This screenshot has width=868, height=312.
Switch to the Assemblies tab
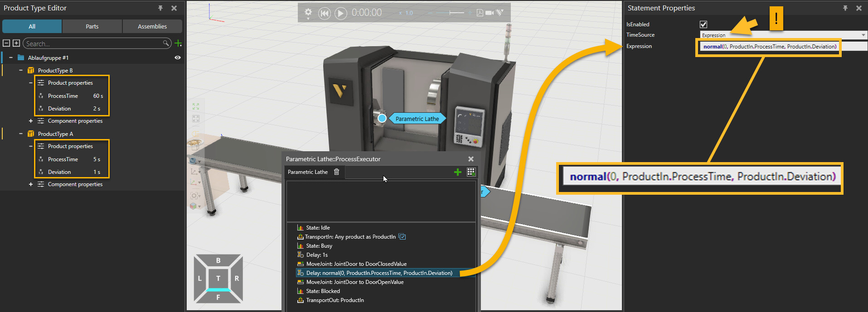(x=152, y=26)
